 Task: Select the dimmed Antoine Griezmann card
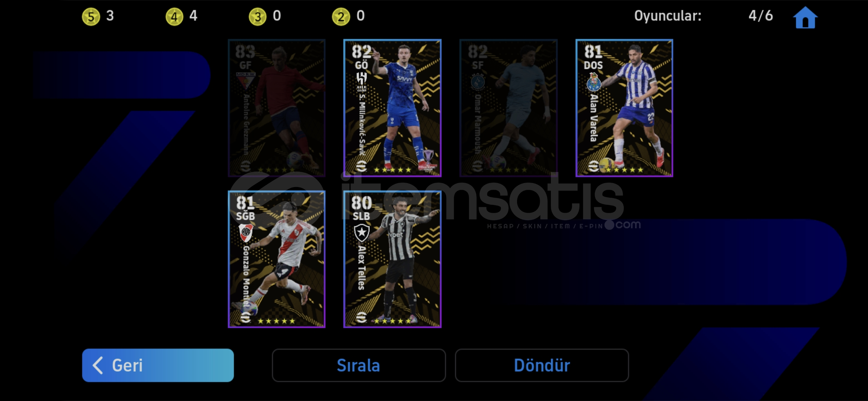point(277,108)
